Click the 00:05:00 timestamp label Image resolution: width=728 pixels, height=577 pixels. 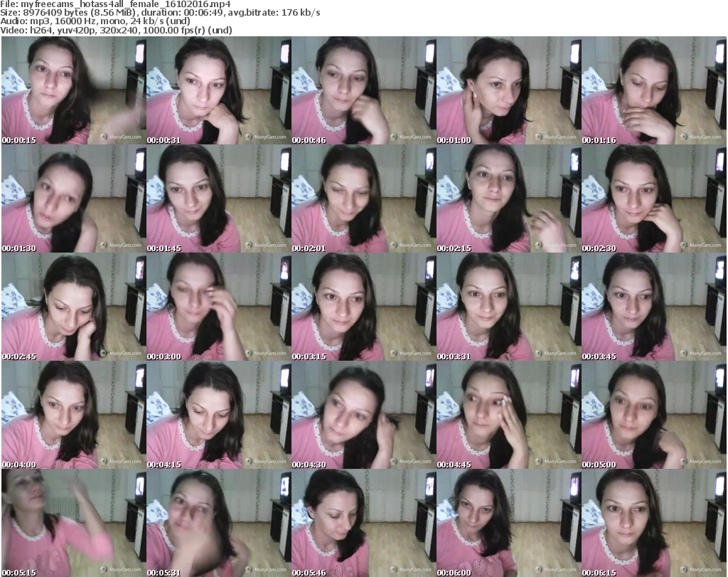(x=599, y=463)
